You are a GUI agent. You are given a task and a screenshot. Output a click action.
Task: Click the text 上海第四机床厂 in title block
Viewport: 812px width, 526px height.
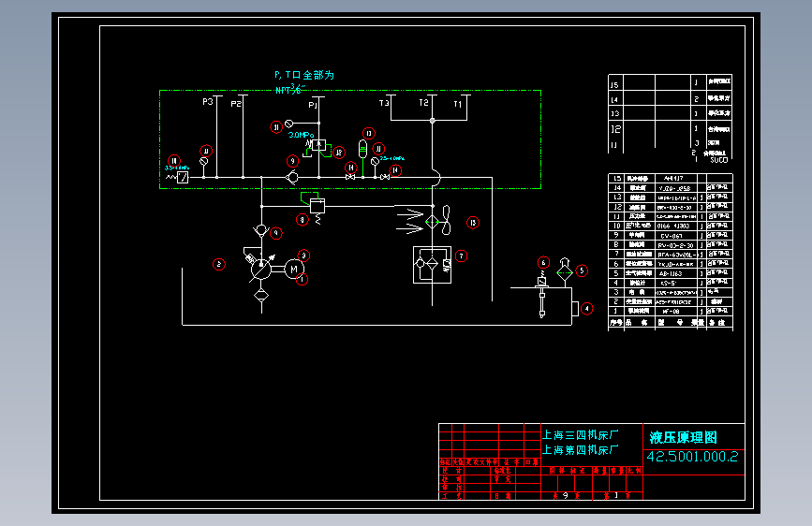pyautogui.click(x=580, y=450)
